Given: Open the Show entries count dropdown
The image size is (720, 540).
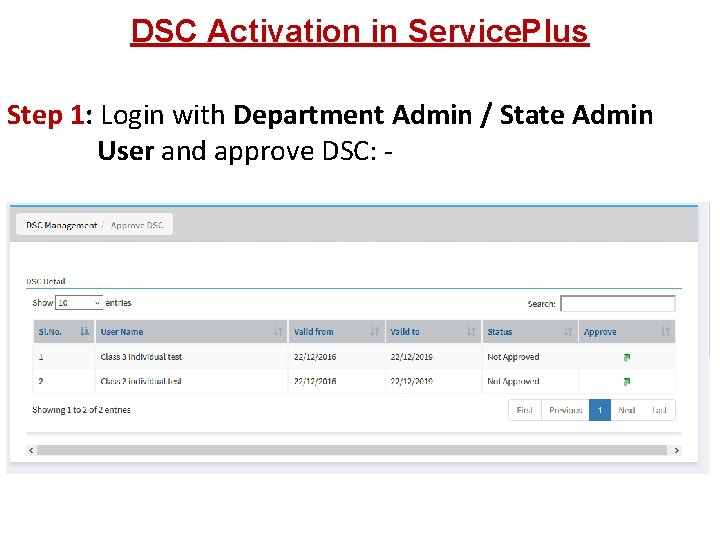Looking at the screenshot, I should [x=79, y=303].
